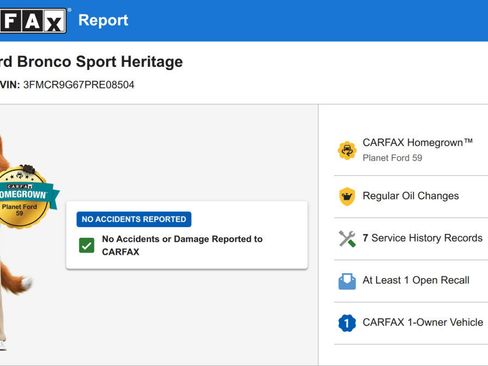The width and height of the screenshot is (488, 366).
Task: Click the open recall envelope icon
Action: (x=347, y=281)
